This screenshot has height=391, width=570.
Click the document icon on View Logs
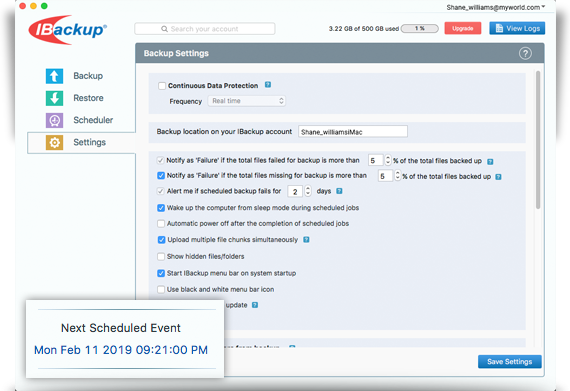pyautogui.click(x=499, y=28)
